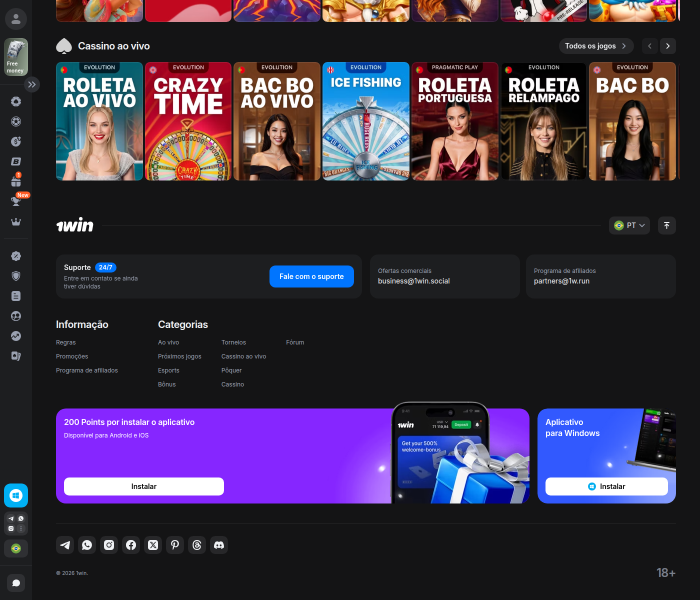Screen dimensions: 700x600
Task: Open Roleta ao Vivo game card
Action: (x=99, y=121)
